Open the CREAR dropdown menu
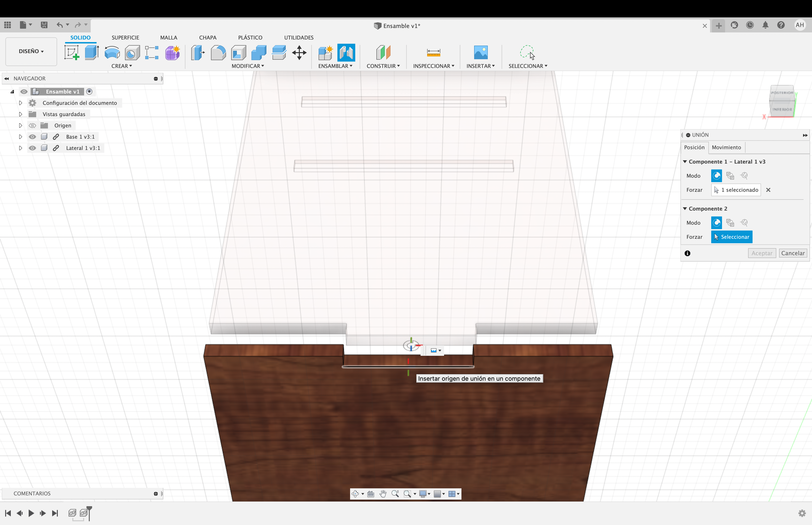This screenshot has height=525, width=812. [122, 66]
